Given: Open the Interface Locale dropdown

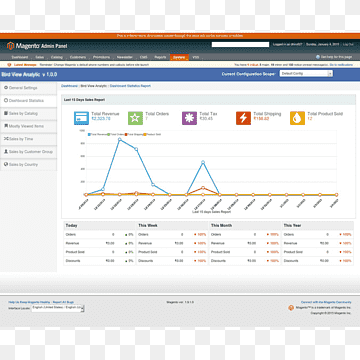Looking at the screenshot, I should (x=58, y=308).
